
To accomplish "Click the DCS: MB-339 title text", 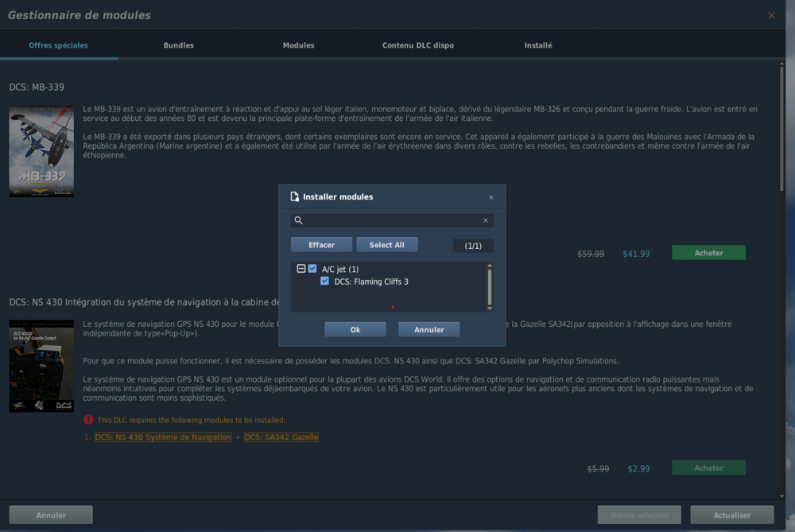I will tap(37, 87).
